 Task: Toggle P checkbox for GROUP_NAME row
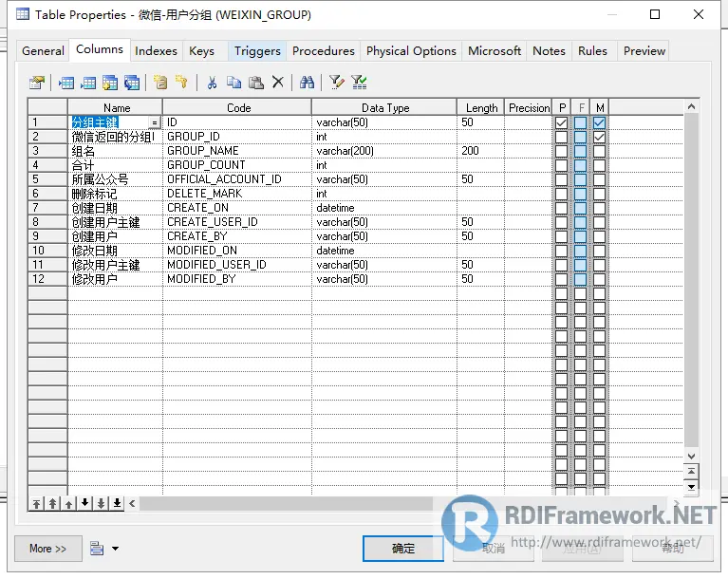(561, 151)
